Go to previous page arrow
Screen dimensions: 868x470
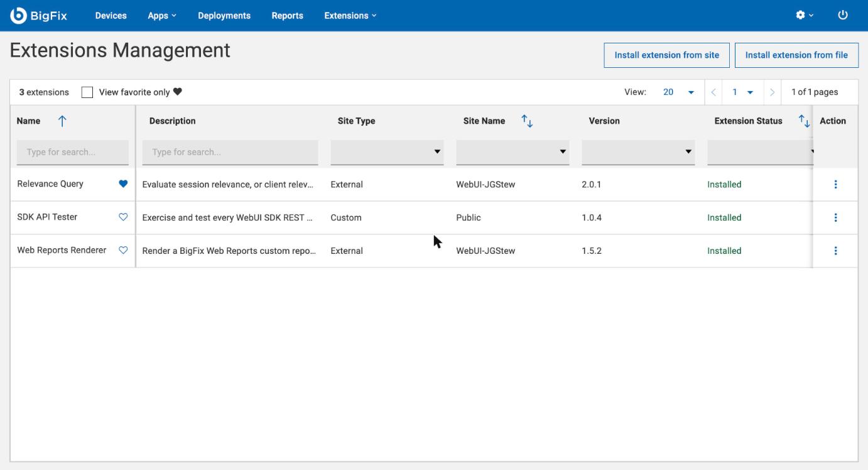coord(713,92)
